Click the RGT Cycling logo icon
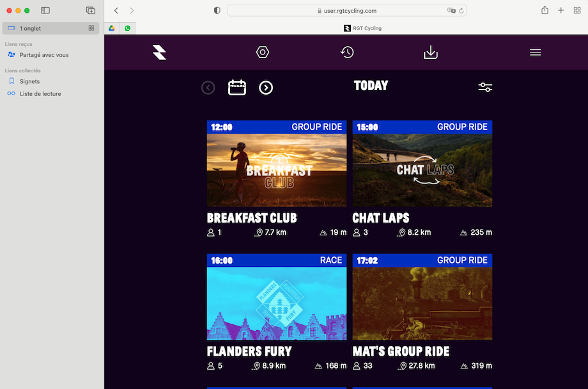Image resolution: width=588 pixels, height=389 pixels. [159, 52]
